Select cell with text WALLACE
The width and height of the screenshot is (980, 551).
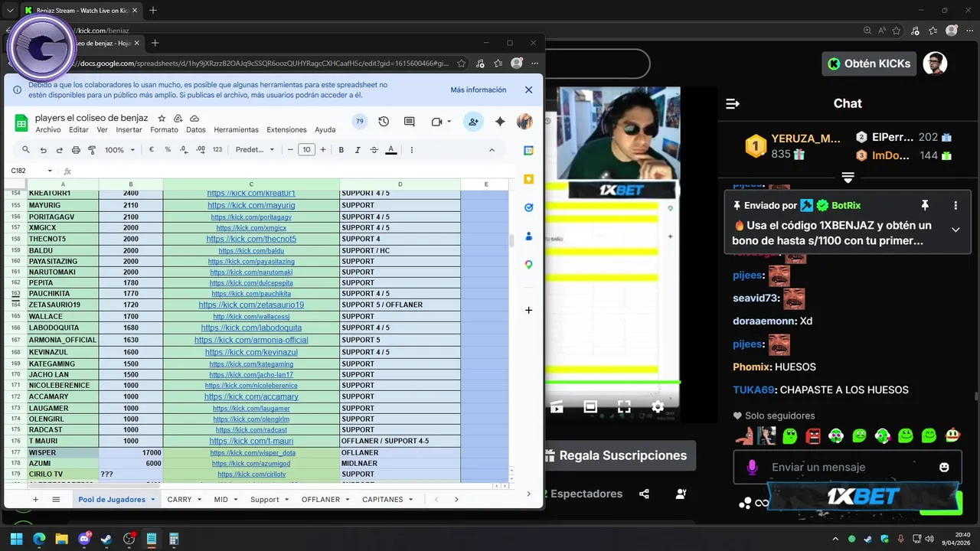63,316
